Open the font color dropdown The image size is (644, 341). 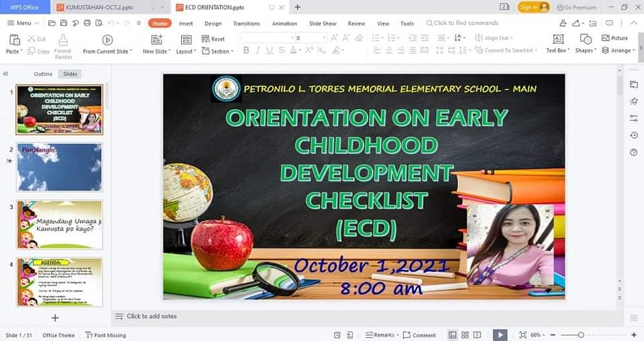coord(301,50)
